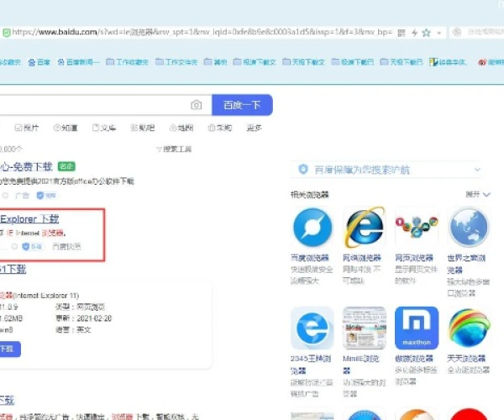Open the 网页浏览器 text link

click(x=414, y=258)
